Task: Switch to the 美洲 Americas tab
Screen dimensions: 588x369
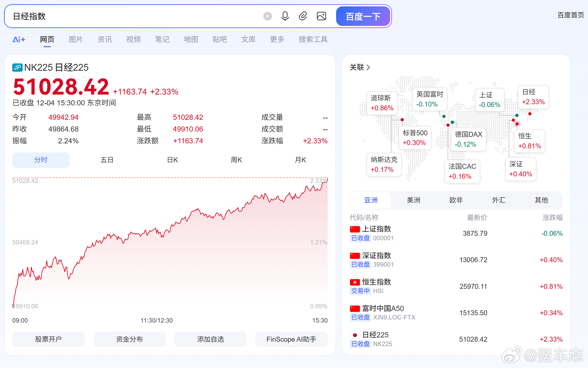Action: click(x=413, y=200)
